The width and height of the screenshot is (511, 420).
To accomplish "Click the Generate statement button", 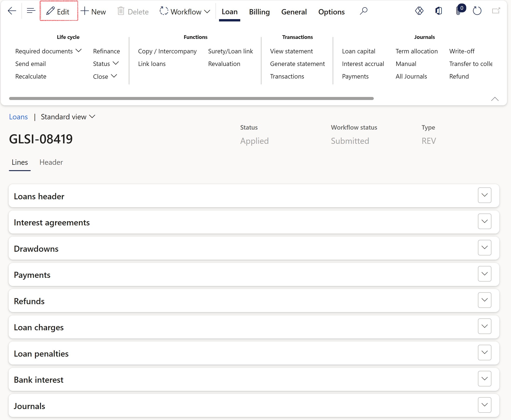I will (297, 64).
